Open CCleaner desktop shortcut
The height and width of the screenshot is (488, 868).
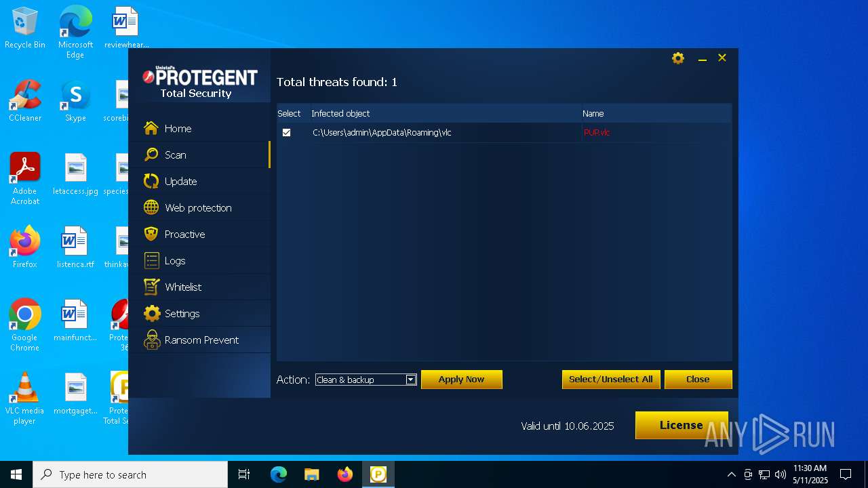(x=25, y=101)
